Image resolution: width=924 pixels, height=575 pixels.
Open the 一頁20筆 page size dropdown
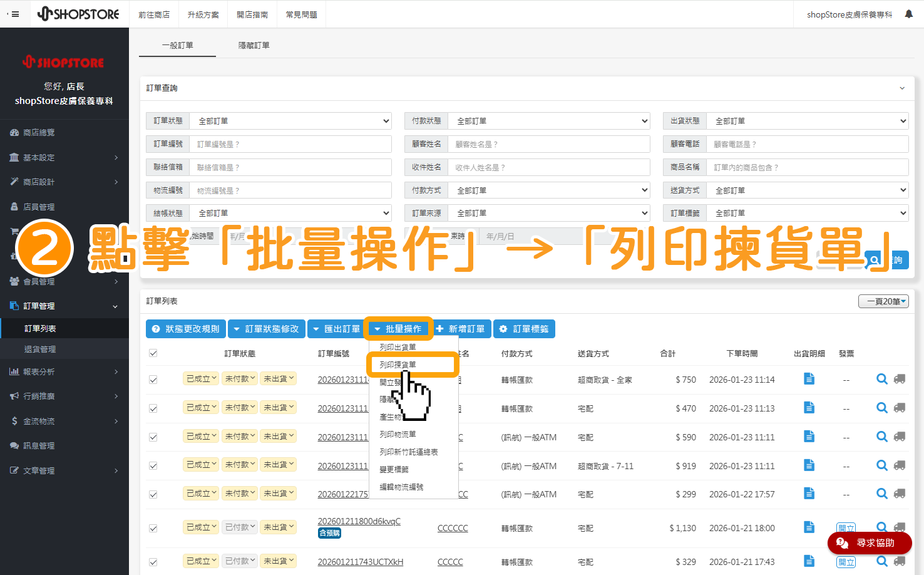883,301
